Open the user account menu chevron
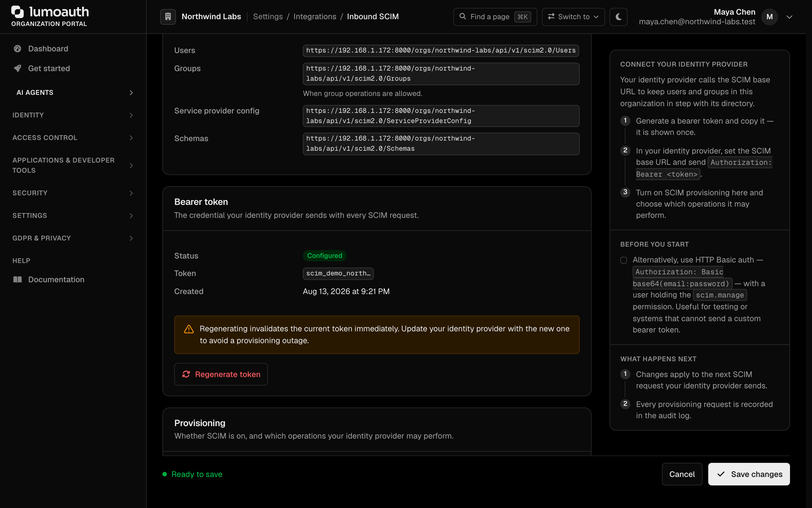This screenshot has width=812, height=508. point(789,17)
